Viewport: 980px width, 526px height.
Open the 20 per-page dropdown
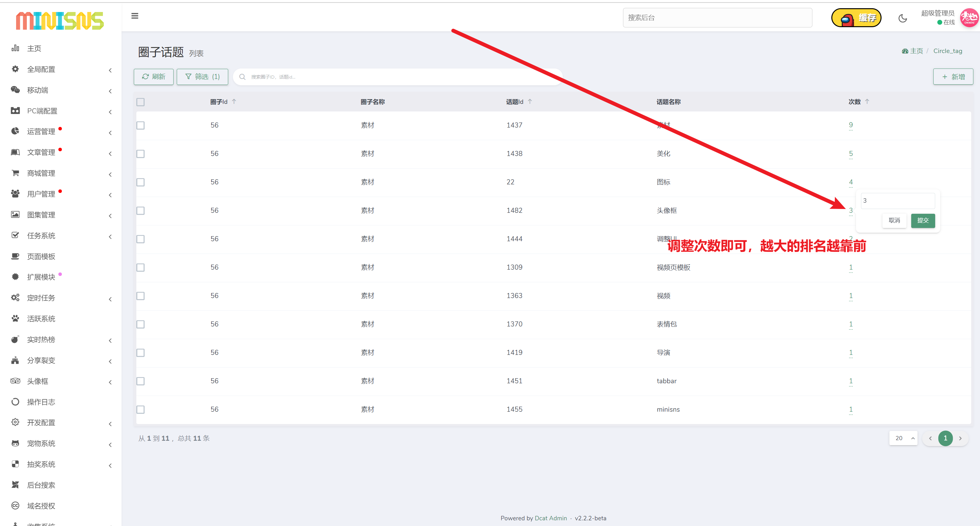click(x=903, y=438)
